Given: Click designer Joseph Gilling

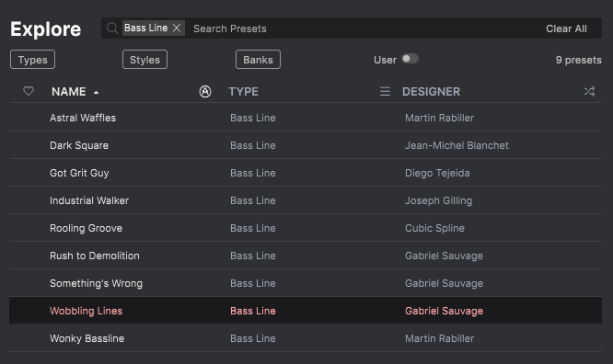Looking at the screenshot, I should [x=439, y=200].
